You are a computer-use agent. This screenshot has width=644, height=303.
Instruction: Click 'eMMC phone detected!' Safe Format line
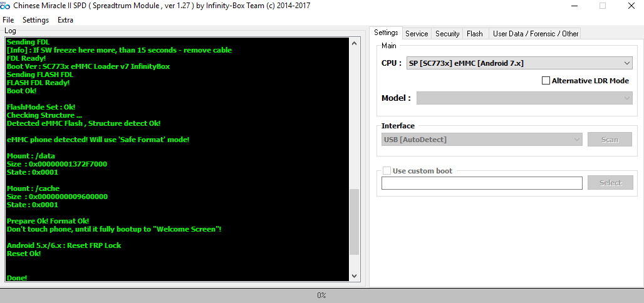[98, 139]
